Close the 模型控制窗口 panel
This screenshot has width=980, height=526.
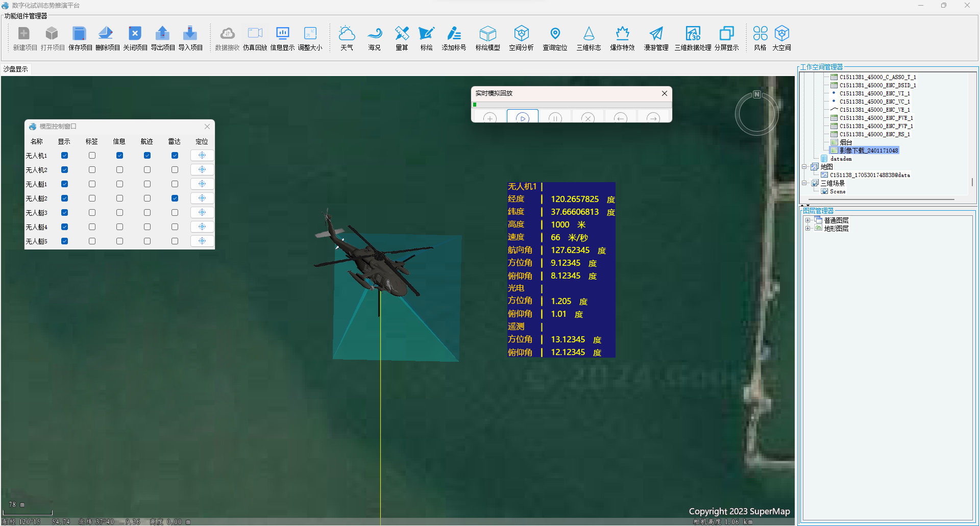[207, 127]
